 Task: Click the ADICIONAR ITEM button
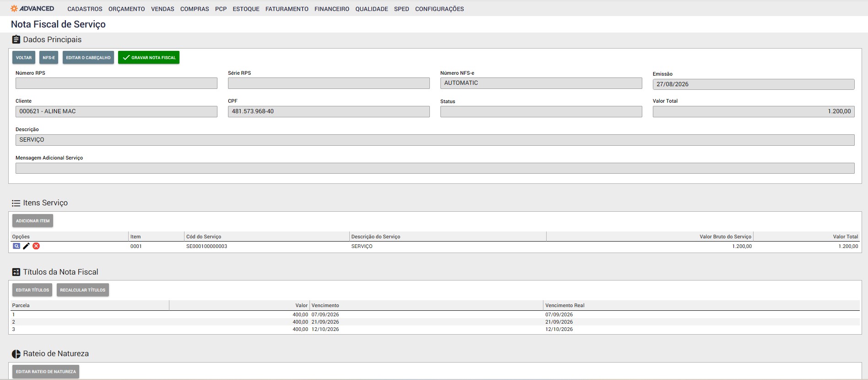(x=33, y=220)
